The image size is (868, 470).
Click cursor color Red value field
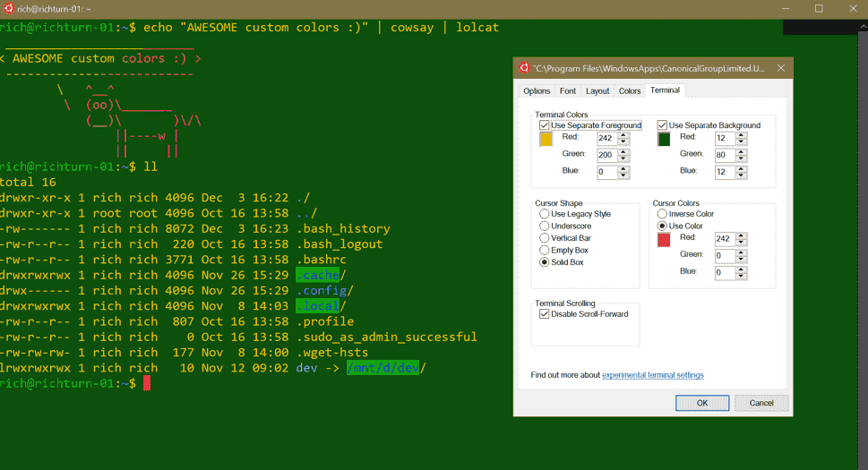coord(725,239)
